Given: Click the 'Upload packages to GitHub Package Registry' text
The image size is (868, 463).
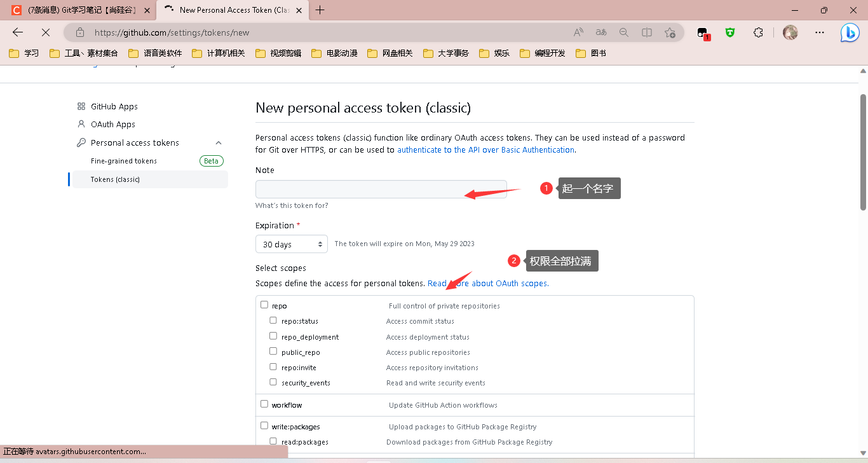Looking at the screenshot, I should point(463,427).
